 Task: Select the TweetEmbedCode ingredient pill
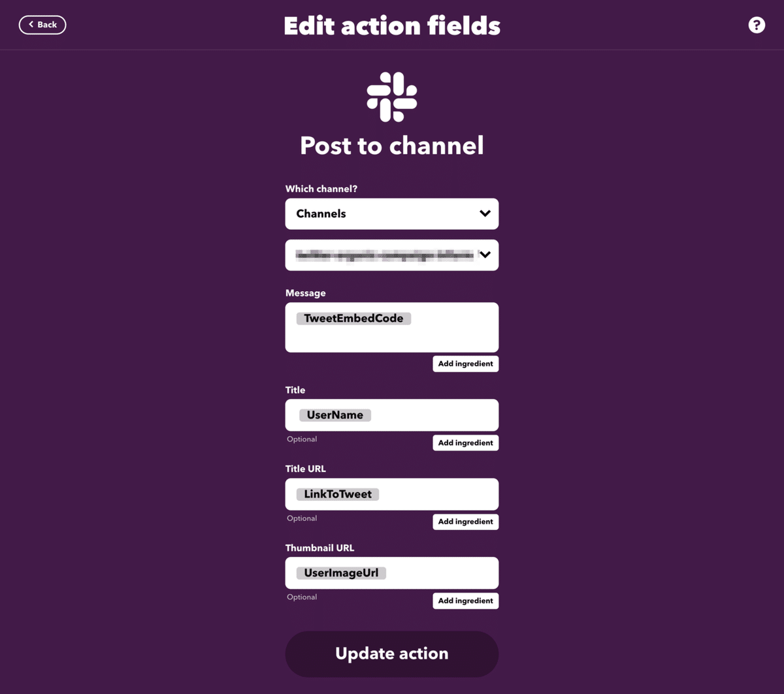353,319
